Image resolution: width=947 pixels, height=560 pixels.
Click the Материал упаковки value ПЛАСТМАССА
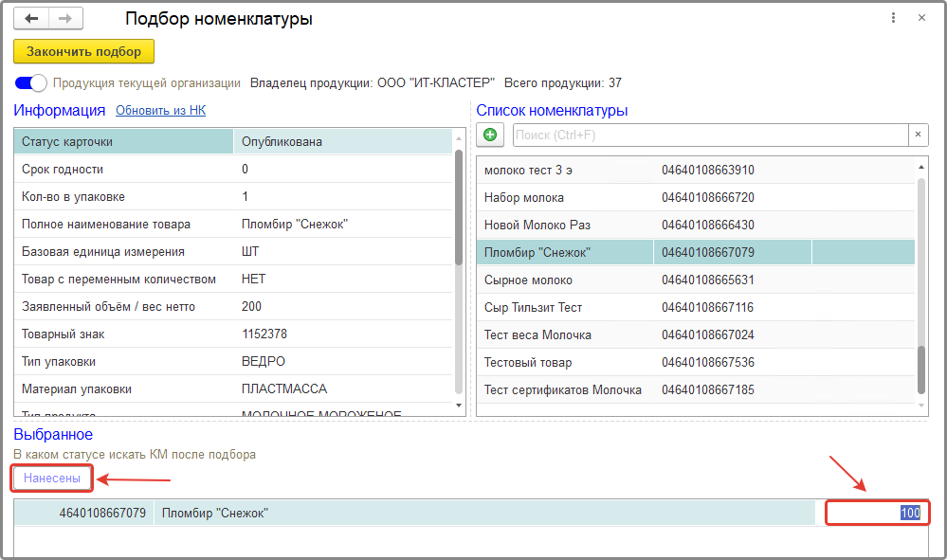284,389
